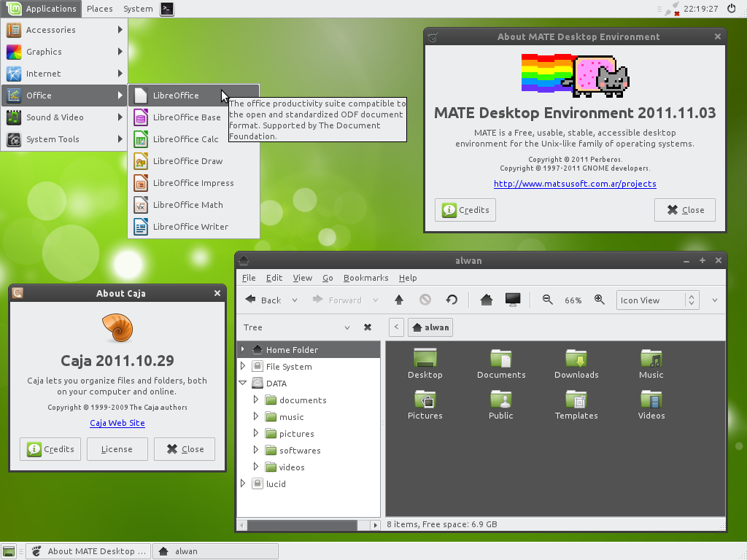This screenshot has width=747, height=560.
Task: Go to Home folder via toolbar icon
Action: tap(487, 300)
